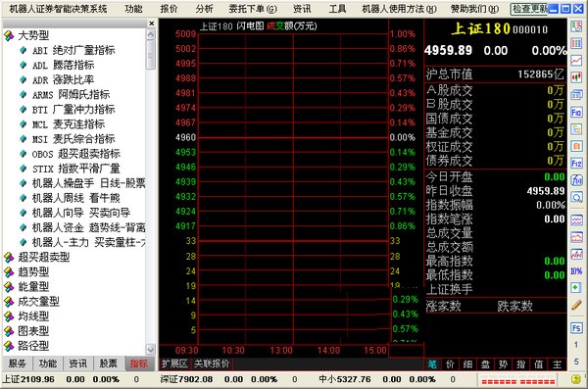Select the 势 tab in quote panel
The image size is (588, 389).
[x=503, y=365]
